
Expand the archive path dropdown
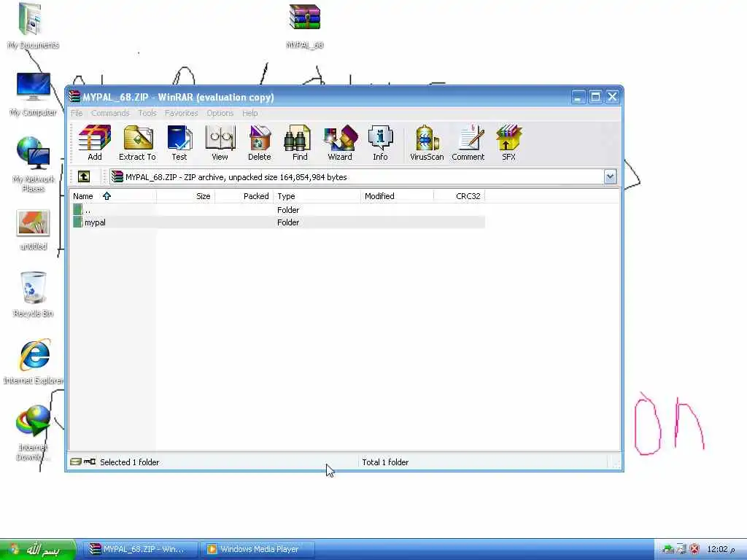(x=610, y=176)
